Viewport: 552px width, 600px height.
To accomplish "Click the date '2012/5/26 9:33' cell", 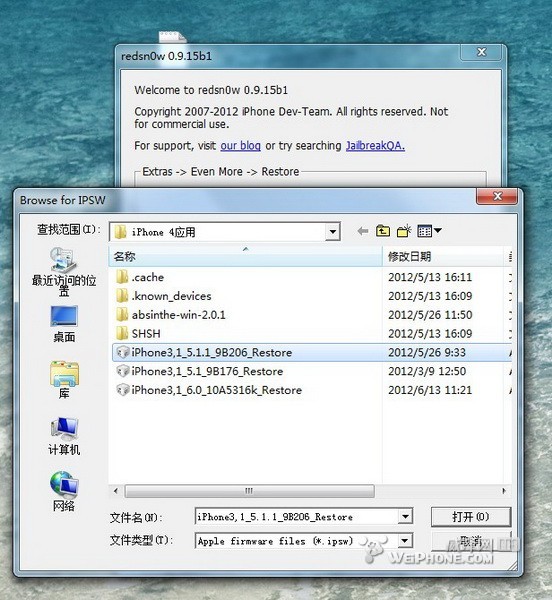I will click(427, 352).
